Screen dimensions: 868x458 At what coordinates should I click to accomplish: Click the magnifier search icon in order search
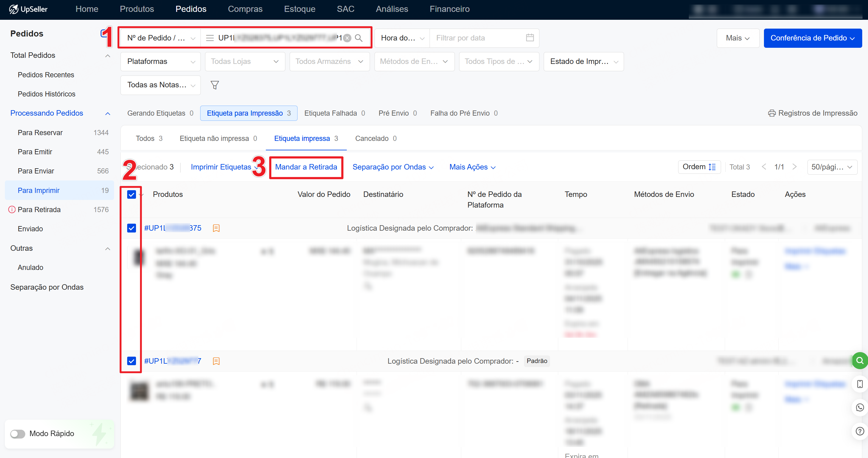tap(359, 38)
